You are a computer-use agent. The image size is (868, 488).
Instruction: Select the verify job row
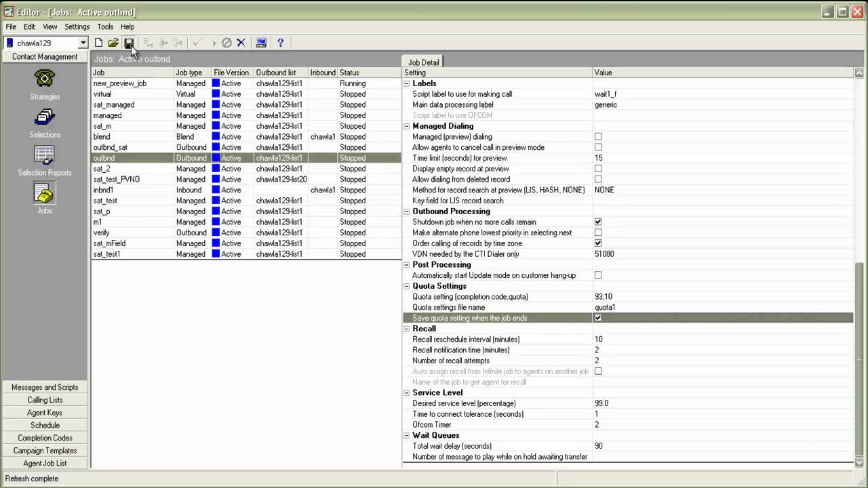click(246, 232)
